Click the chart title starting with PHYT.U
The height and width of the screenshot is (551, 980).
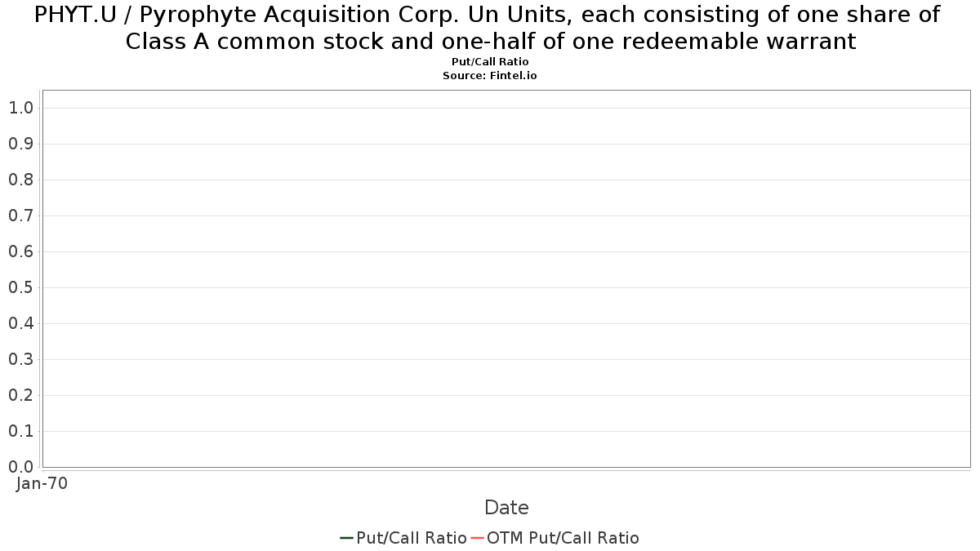[x=490, y=28]
